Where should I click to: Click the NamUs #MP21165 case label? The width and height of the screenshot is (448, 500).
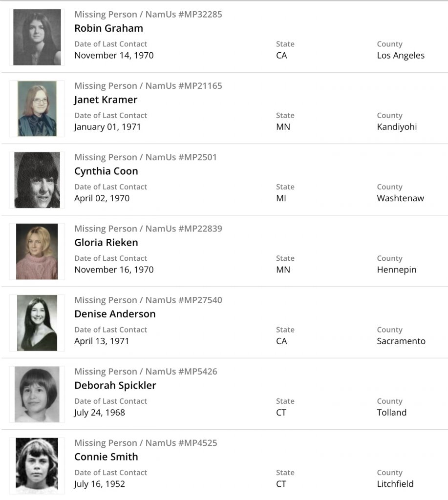coord(148,86)
